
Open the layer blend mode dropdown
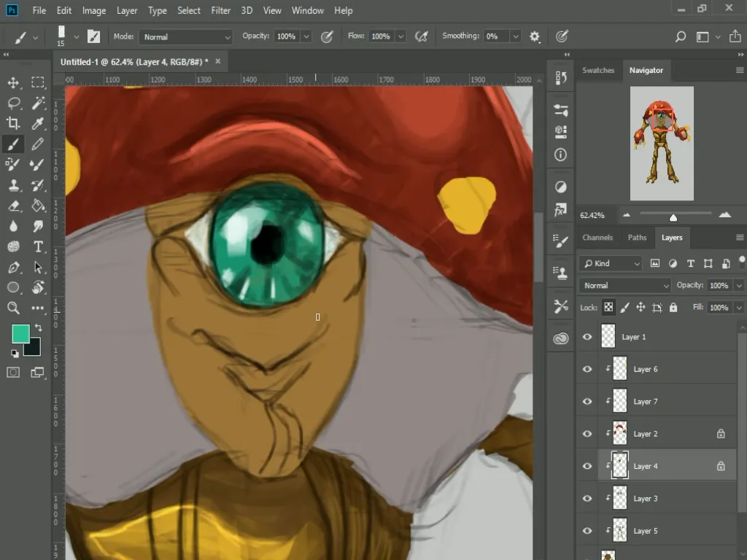[625, 286]
